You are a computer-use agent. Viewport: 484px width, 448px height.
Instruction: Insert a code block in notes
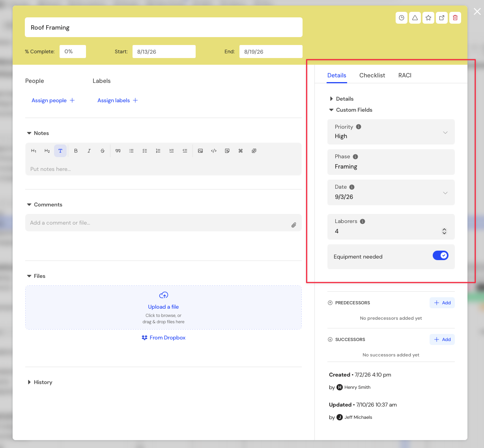(x=214, y=151)
